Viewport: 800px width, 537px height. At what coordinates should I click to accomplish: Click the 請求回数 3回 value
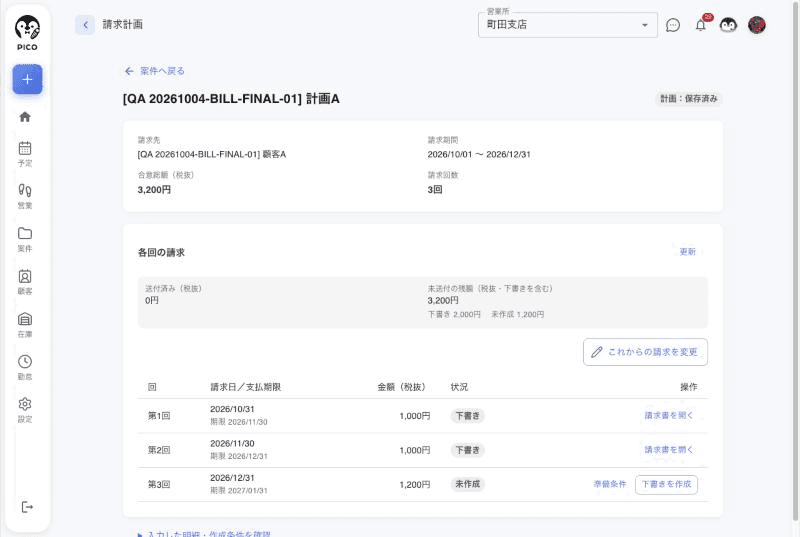coord(435,190)
